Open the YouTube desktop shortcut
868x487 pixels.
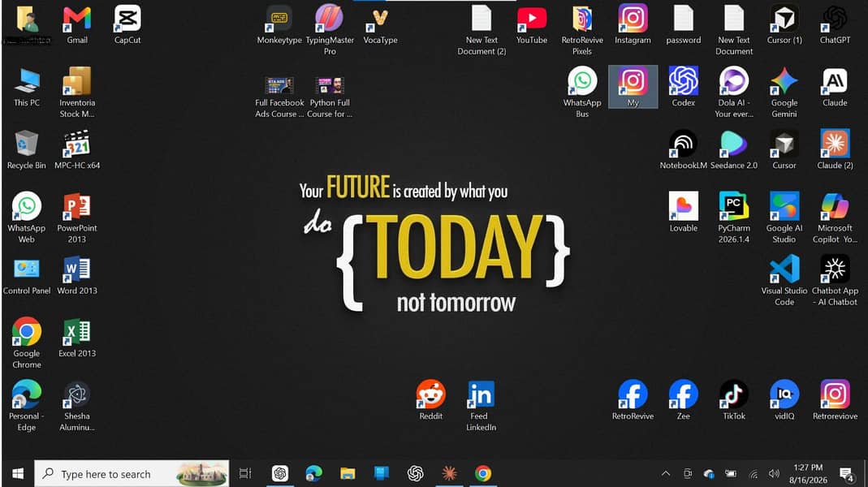pyautogui.click(x=531, y=25)
